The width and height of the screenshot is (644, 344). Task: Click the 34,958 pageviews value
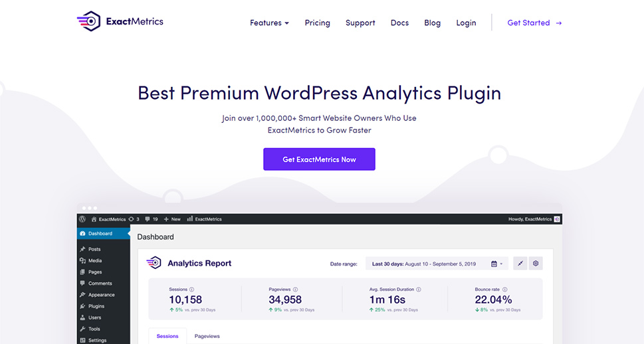285,300
